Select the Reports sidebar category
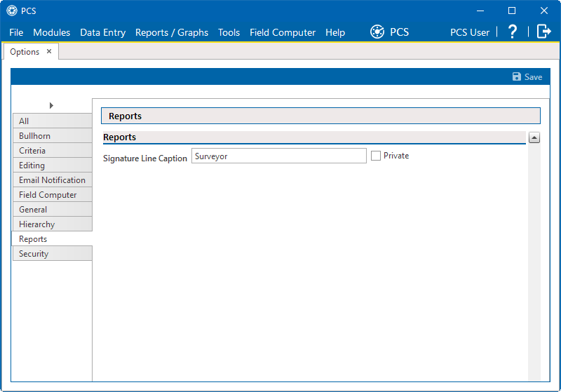 click(x=53, y=238)
